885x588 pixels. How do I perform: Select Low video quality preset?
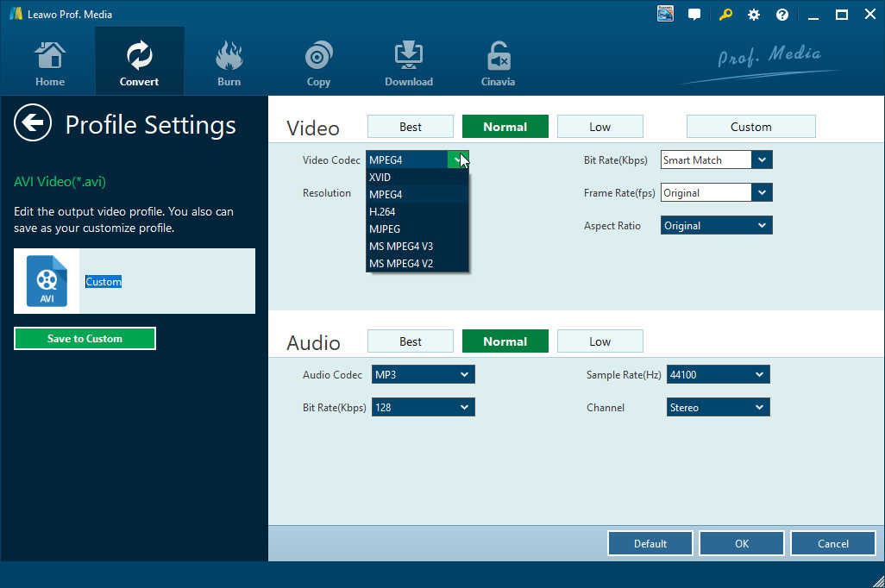[600, 127]
